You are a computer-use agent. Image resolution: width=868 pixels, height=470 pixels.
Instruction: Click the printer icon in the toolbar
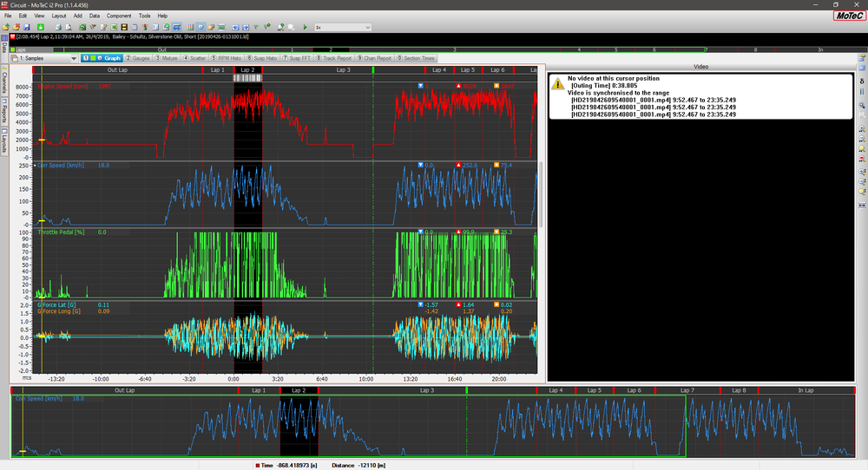tap(58, 27)
